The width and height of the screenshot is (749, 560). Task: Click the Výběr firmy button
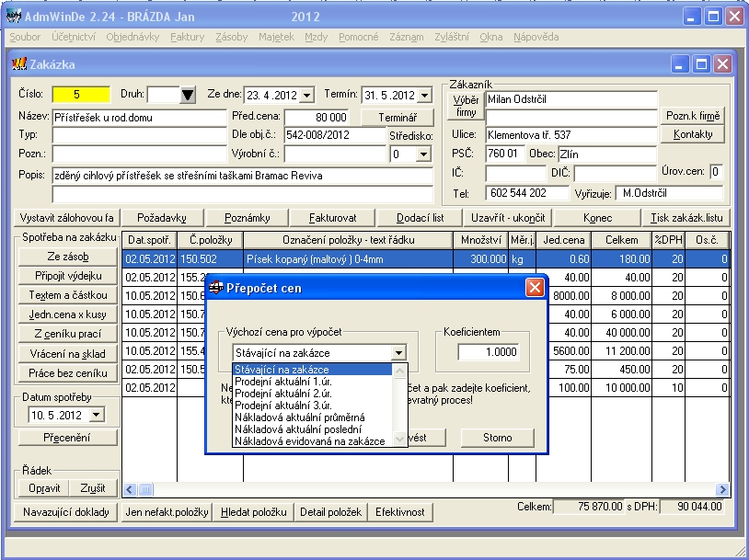(x=466, y=106)
